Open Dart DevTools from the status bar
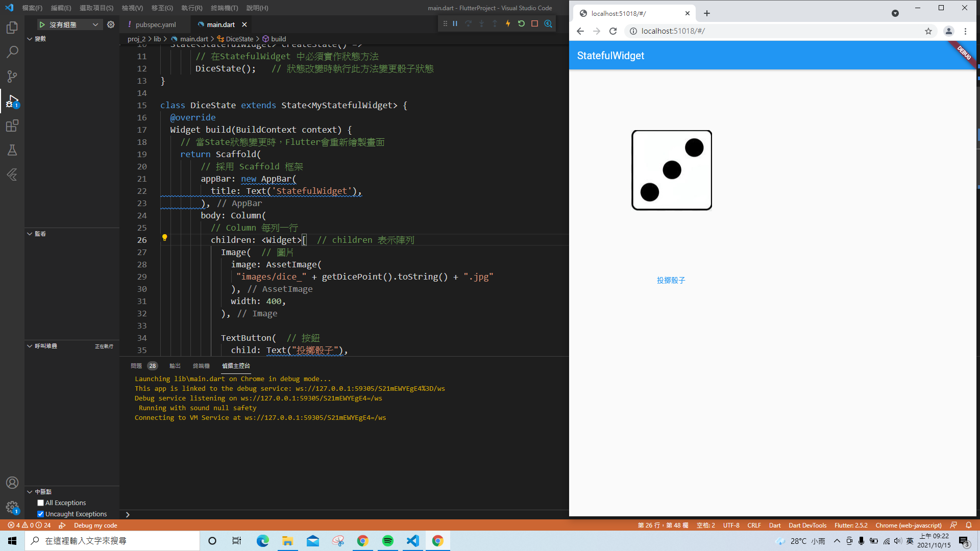Screen dimensions: 980x551 pyautogui.click(x=807, y=525)
